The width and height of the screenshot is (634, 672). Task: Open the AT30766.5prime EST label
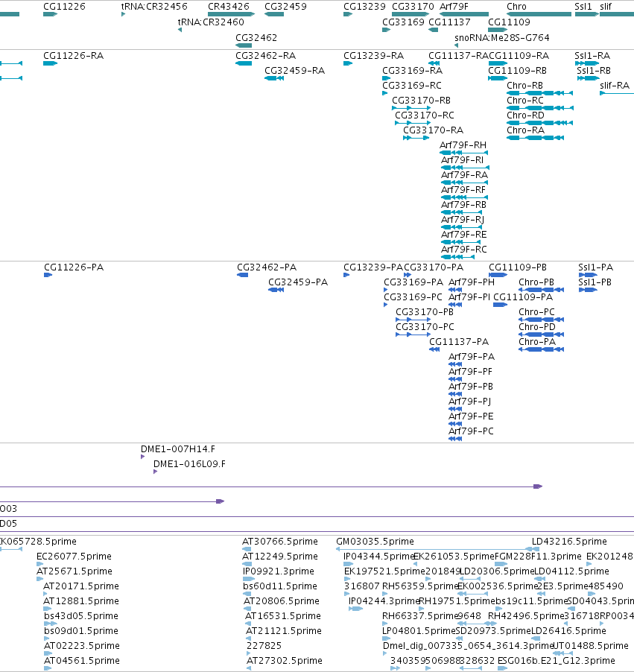click(280, 542)
